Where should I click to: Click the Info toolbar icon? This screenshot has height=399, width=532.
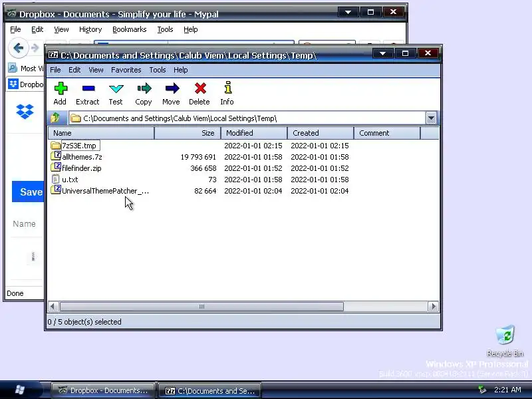coord(228,88)
